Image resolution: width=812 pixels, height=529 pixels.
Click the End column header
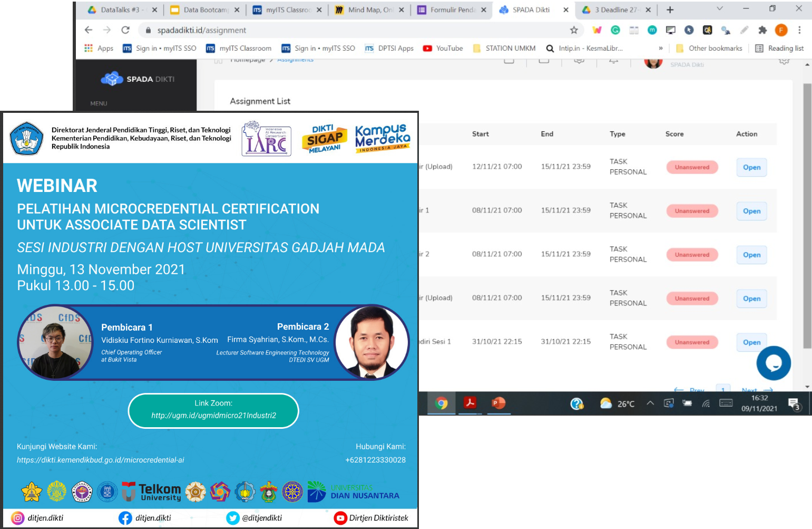pyautogui.click(x=547, y=134)
